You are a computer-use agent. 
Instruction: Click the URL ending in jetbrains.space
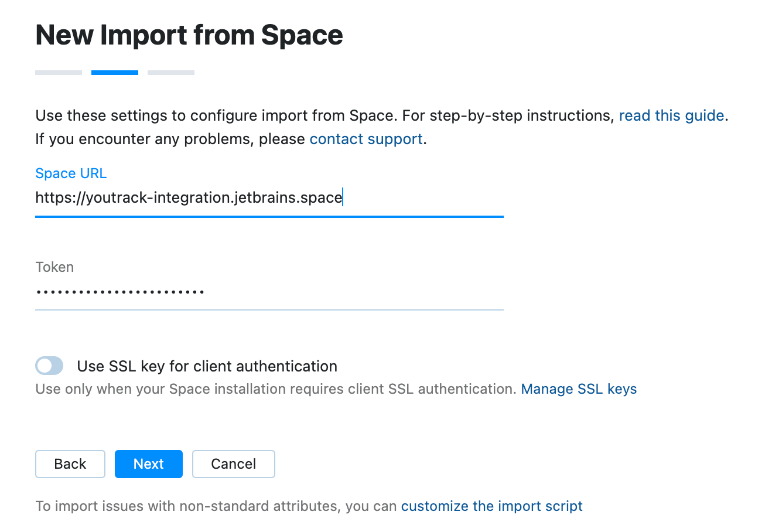click(x=189, y=197)
